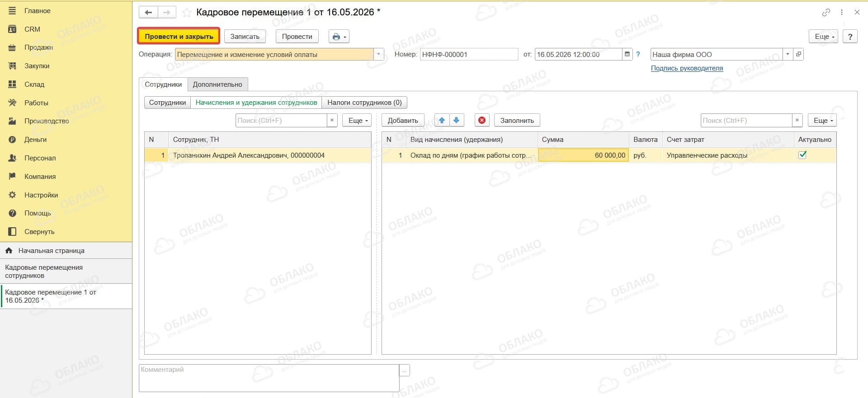Open the Продажи section
Viewport: 868px width, 398px height.
click(38, 47)
